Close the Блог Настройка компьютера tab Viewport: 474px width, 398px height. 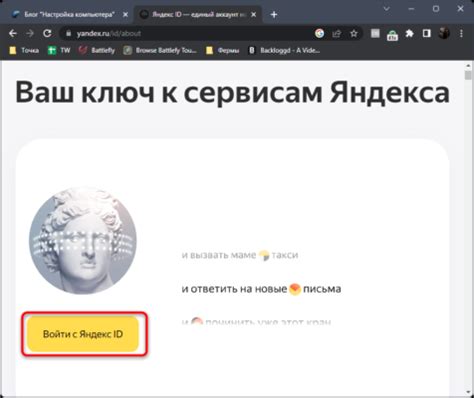[x=125, y=15]
